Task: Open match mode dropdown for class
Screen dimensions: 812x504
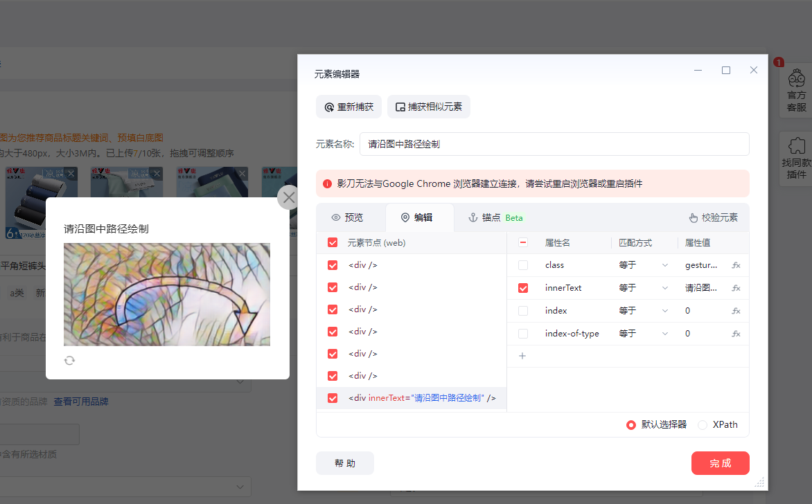Action: click(x=644, y=265)
